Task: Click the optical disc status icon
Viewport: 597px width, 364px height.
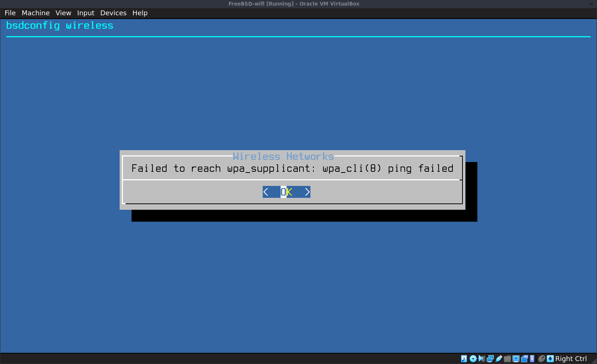Action: tap(473, 358)
